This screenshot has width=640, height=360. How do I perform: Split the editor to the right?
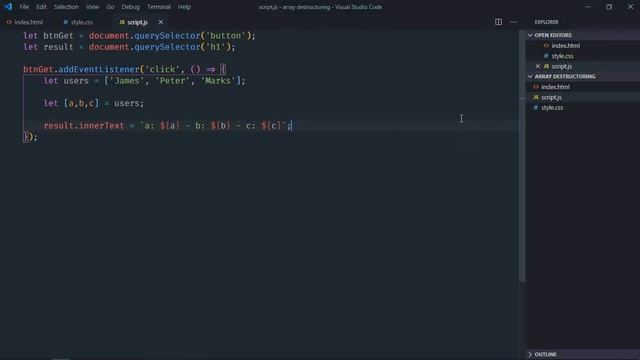pos(498,22)
